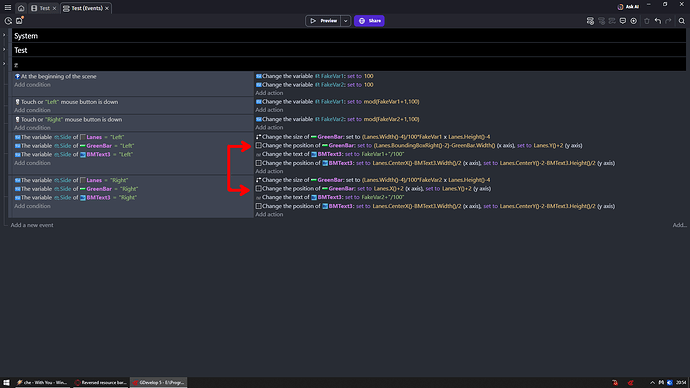Image resolution: width=690 pixels, height=388 pixels.
Task: Show hidden system tray icons
Action: [652, 383]
